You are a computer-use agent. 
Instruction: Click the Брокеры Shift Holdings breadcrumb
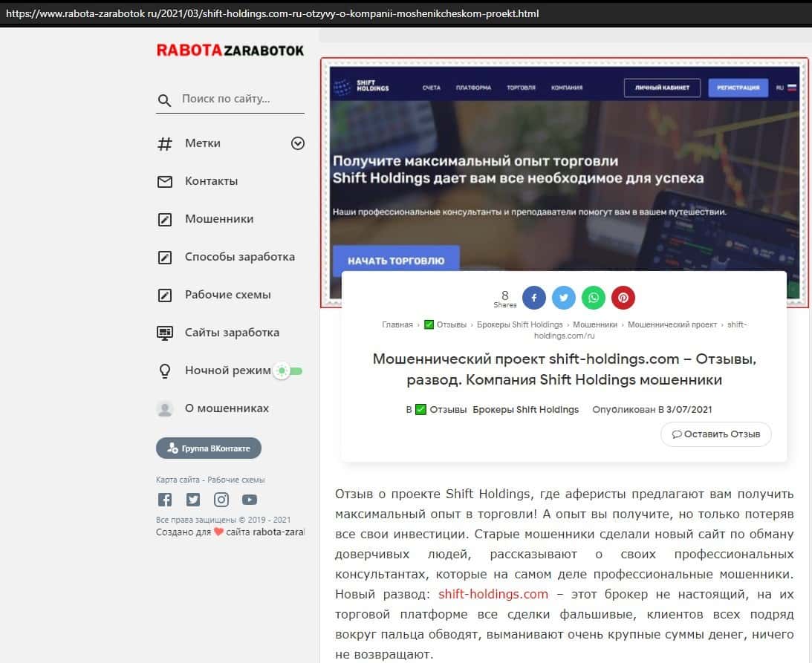click(519, 324)
